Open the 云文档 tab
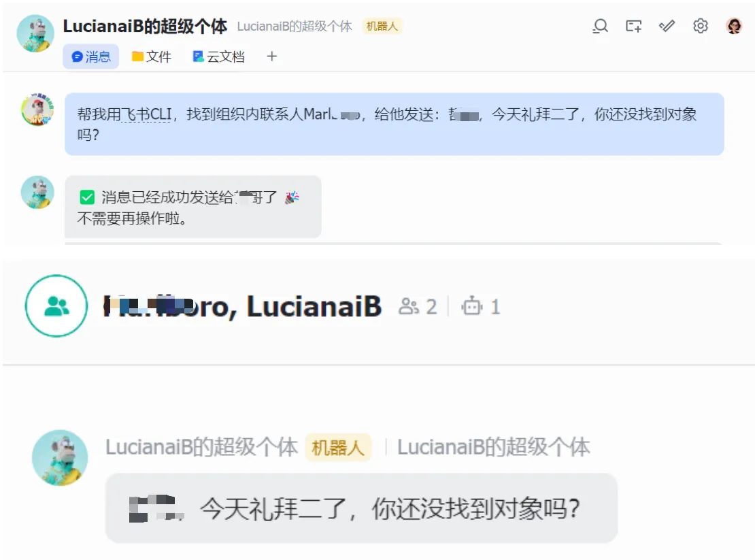 coord(218,56)
